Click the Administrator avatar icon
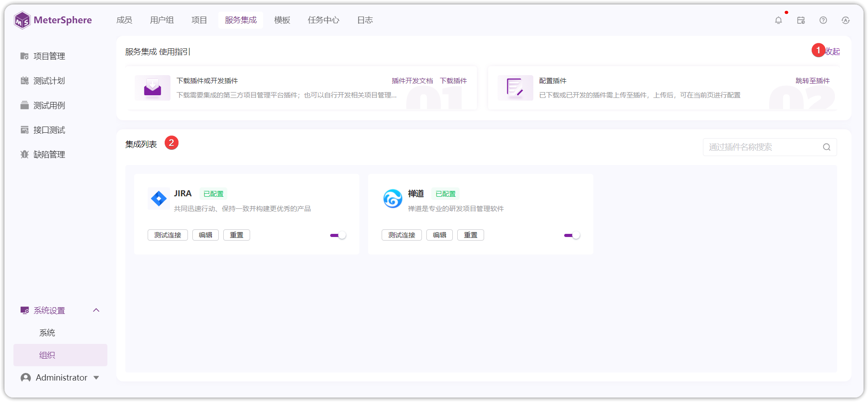 click(26, 378)
